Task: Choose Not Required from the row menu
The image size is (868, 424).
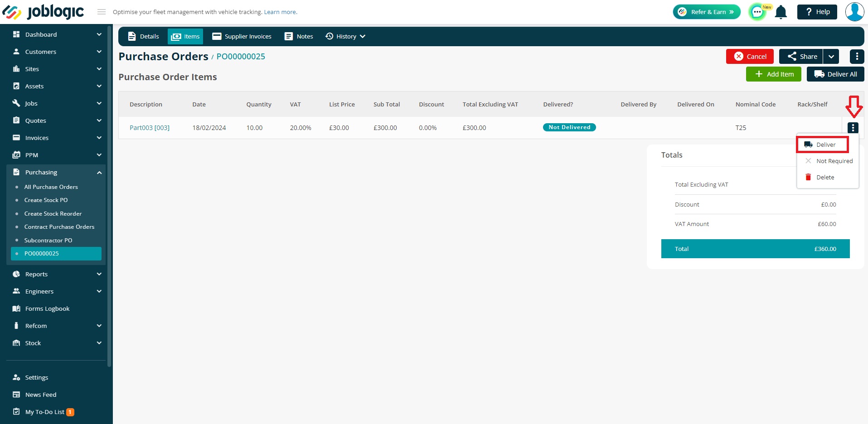Action: pyautogui.click(x=828, y=161)
